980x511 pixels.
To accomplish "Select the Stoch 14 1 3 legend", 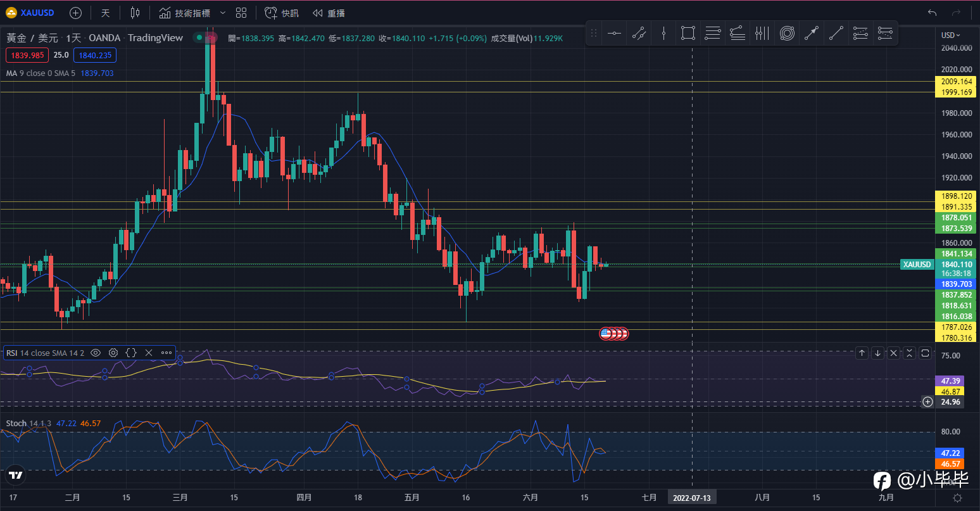I will point(29,423).
